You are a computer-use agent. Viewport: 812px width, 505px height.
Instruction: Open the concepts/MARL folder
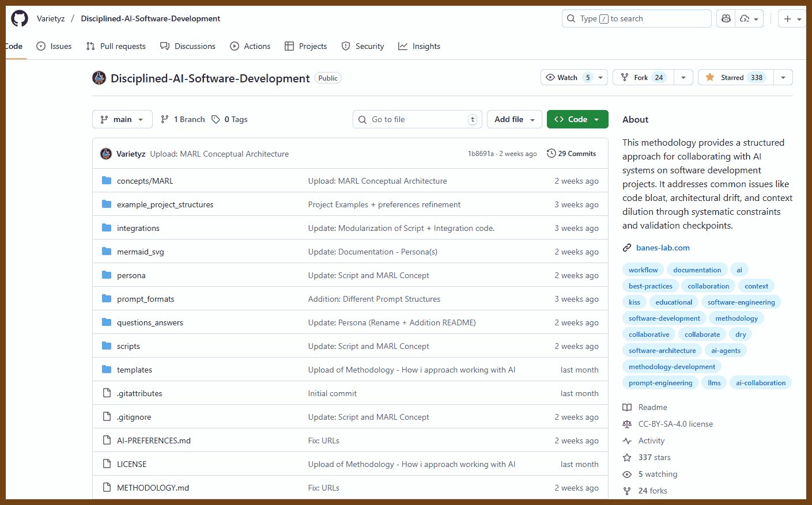pyautogui.click(x=145, y=181)
